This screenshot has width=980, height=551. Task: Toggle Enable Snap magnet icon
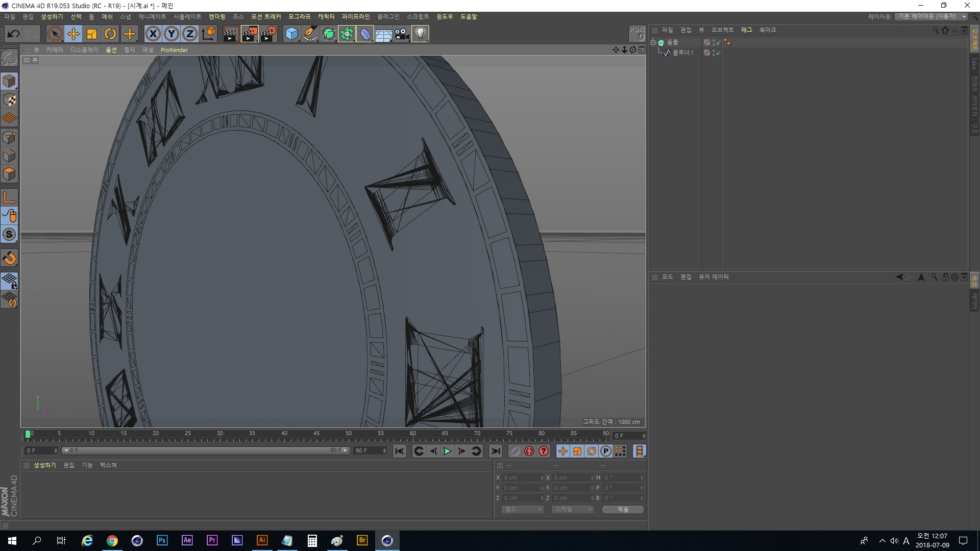(x=9, y=258)
